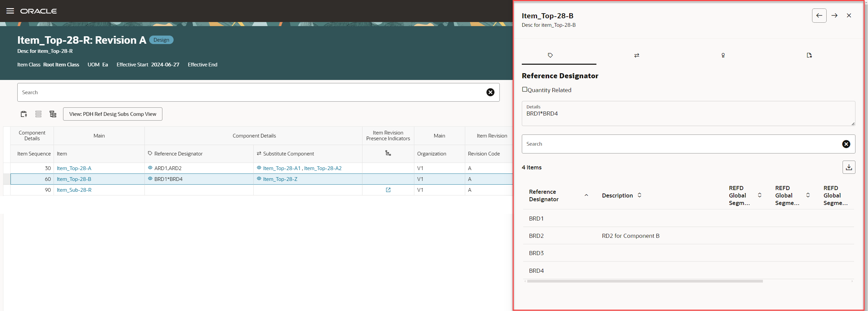Viewport: 868px width, 311px height.
Task: Select BRD3 row in side panel
Action: (688, 253)
